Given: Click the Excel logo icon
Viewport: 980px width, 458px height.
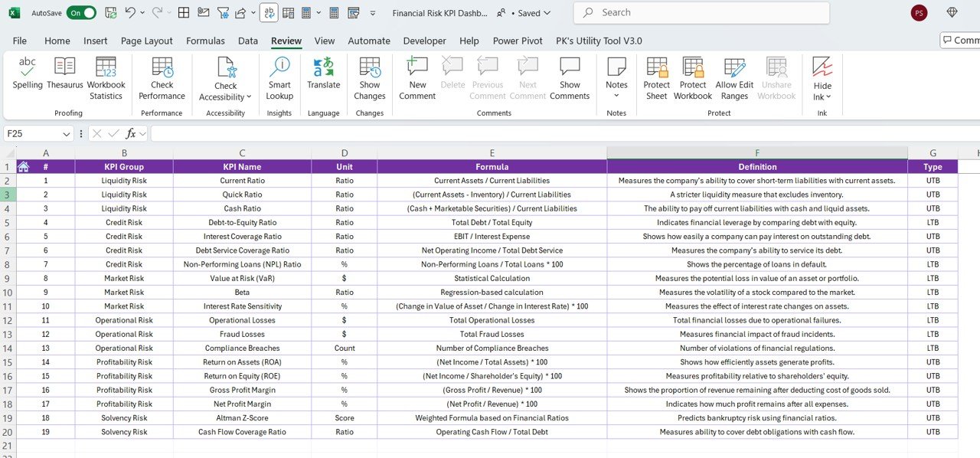Looking at the screenshot, I should [15, 13].
